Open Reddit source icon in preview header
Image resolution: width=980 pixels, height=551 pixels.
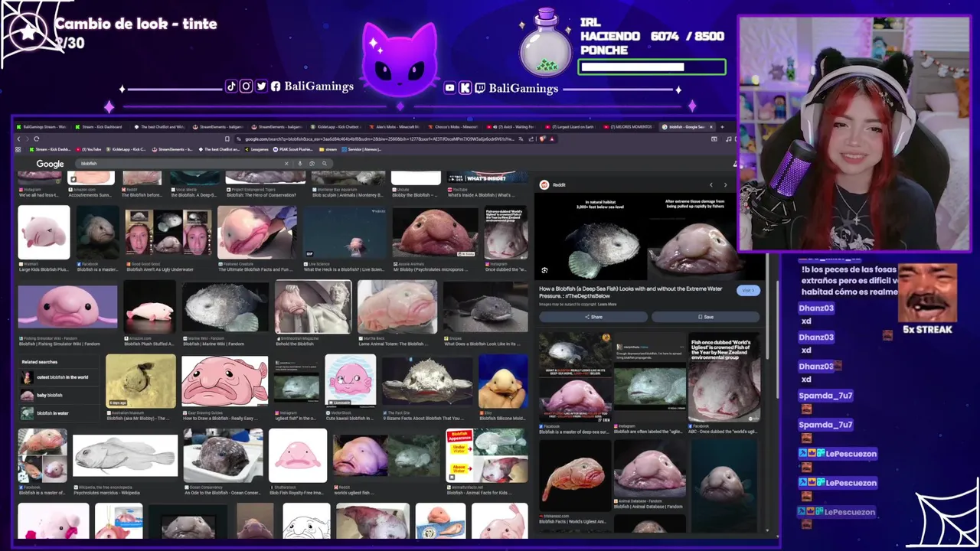tap(544, 184)
